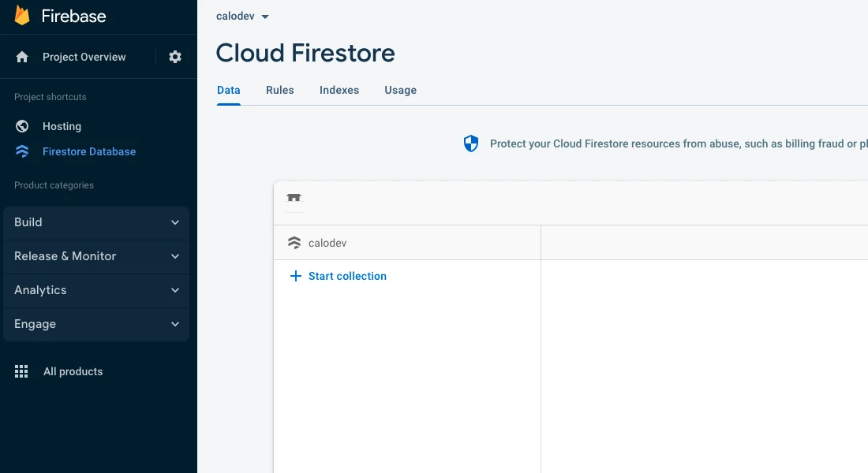This screenshot has width=868, height=473.
Task: Click the database icon beside calodev in the data panel
Action: point(294,243)
